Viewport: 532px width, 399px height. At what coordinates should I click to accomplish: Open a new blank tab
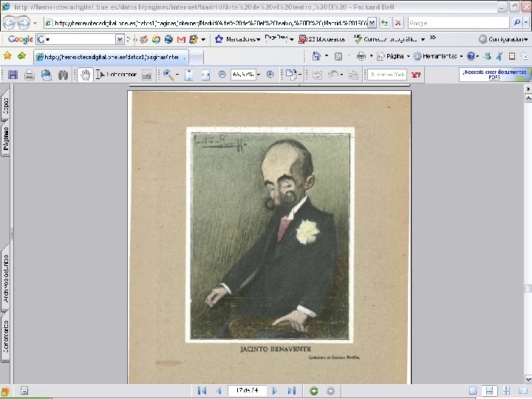196,57
